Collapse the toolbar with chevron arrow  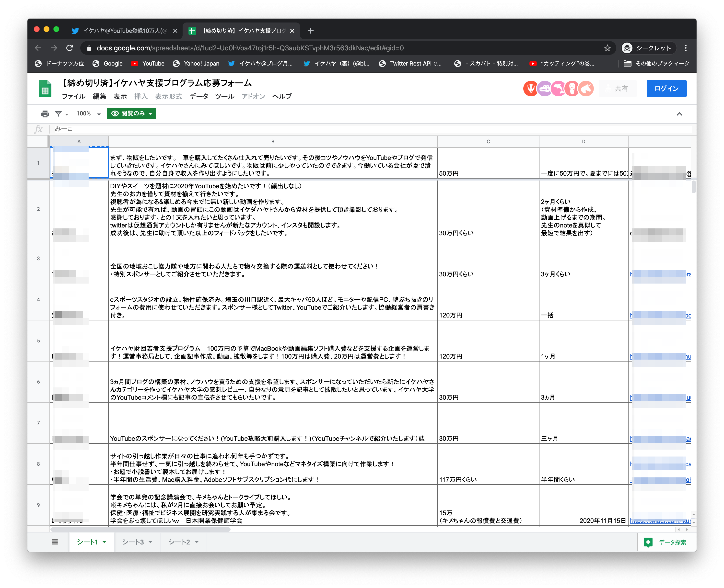(679, 114)
